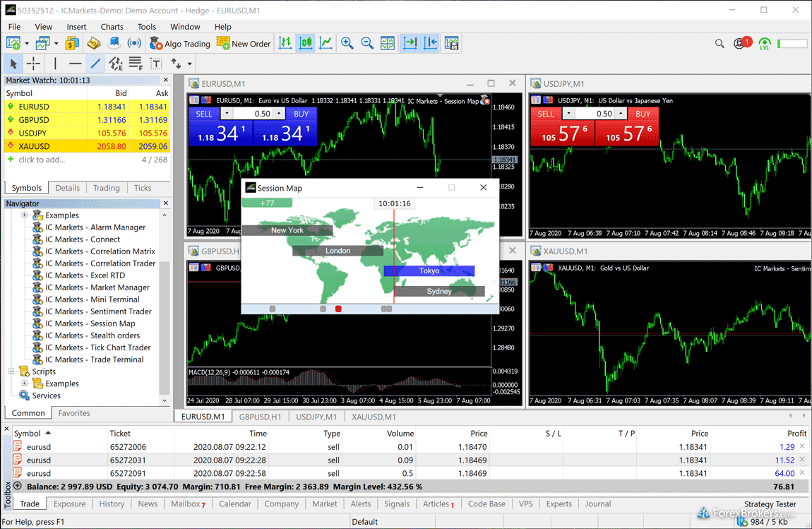This screenshot has height=529, width=812.
Task: Open the account notifications icon
Action: [x=741, y=43]
